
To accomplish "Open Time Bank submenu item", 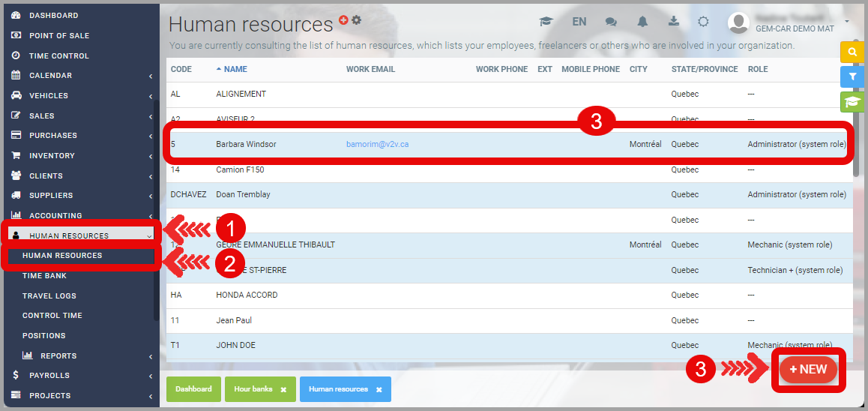I will point(44,276).
